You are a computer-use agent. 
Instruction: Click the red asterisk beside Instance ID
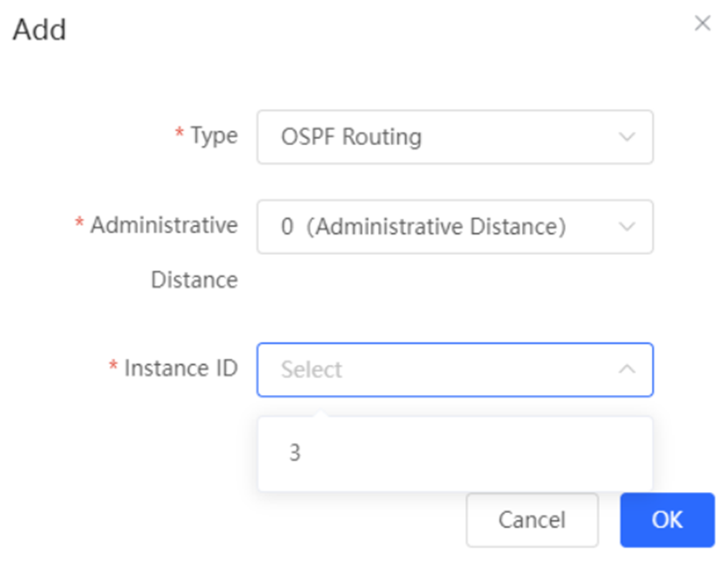tap(113, 365)
